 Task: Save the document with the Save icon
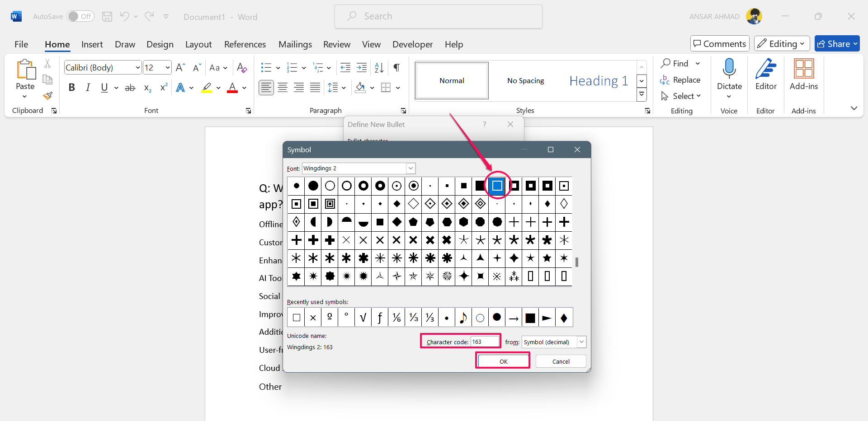[107, 17]
